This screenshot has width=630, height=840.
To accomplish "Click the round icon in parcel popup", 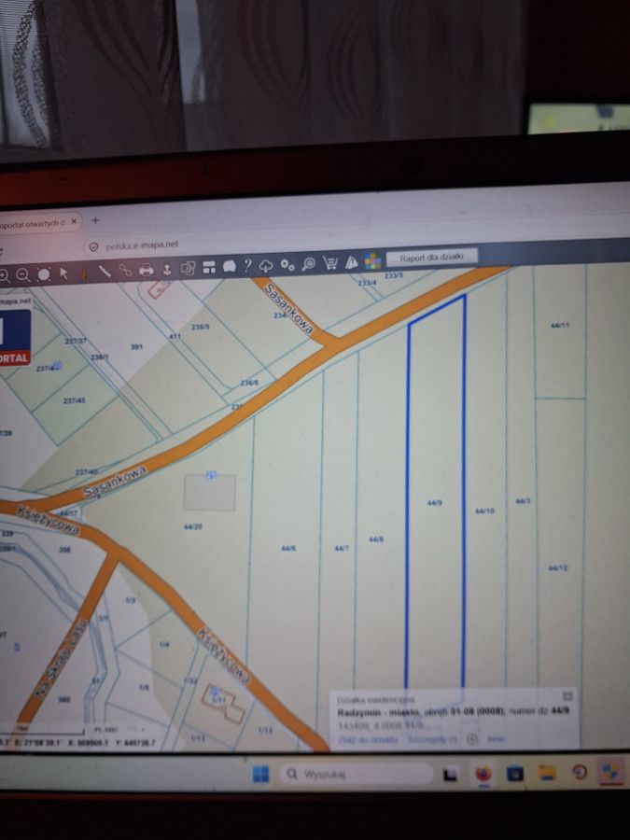I will coord(472,739).
